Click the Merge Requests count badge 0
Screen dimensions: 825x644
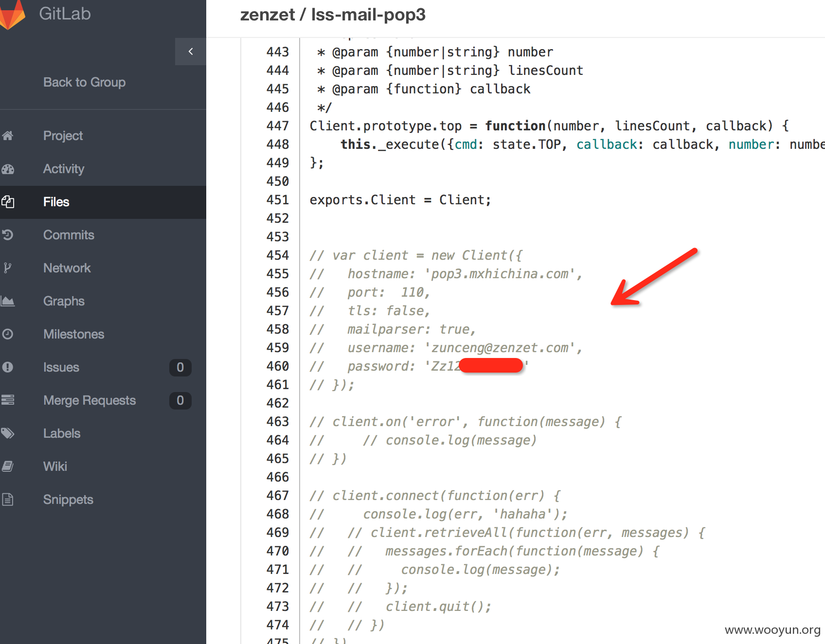point(180,400)
